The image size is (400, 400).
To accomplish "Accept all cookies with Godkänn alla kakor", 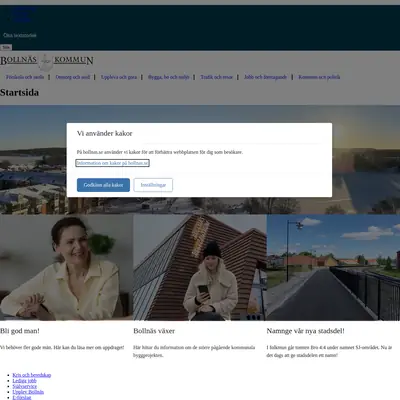I will pyautogui.click(x=103, y=185).
